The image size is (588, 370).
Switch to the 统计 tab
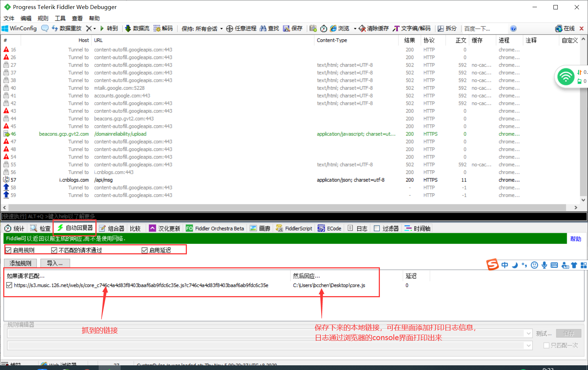[x=14, y=228]
